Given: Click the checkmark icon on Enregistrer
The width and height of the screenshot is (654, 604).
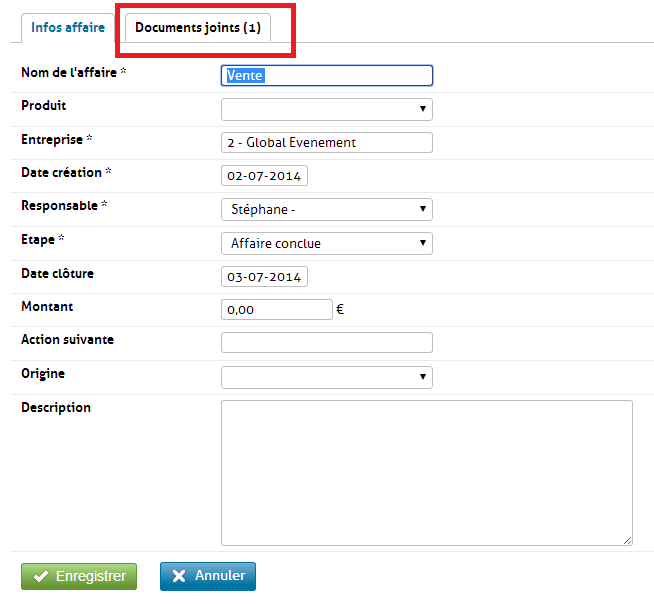Looking at the screenshot, I should 41,576.
